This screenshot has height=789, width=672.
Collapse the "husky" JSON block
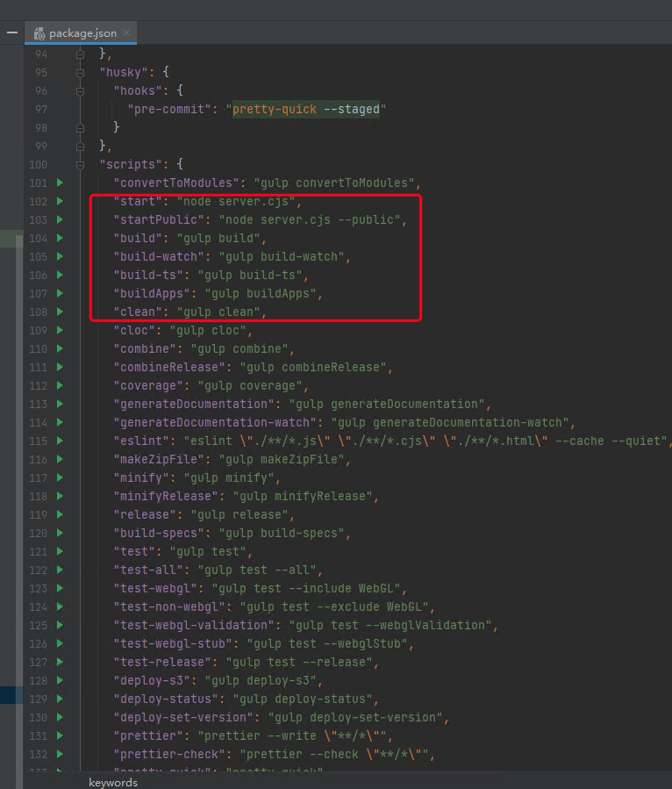(81, 72)
